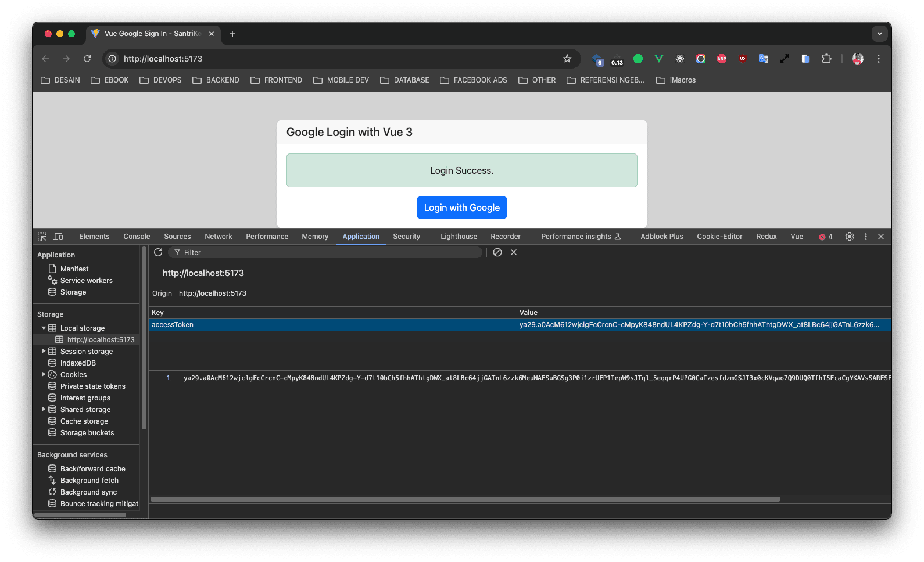Reload the page
Image resolution: width=924 pixels, height=562 pixels.
[x=87, y=59]
